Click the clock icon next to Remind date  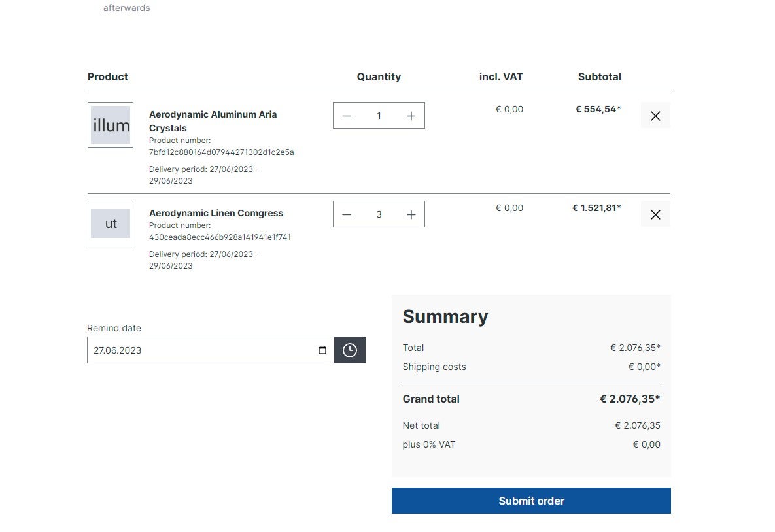[x=350, y=350]
